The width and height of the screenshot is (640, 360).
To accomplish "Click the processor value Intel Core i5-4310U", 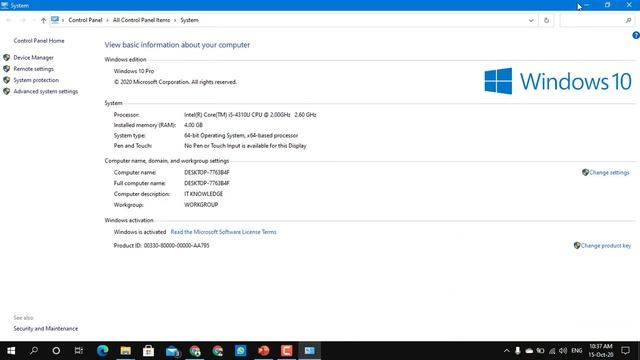I will 250,115.
